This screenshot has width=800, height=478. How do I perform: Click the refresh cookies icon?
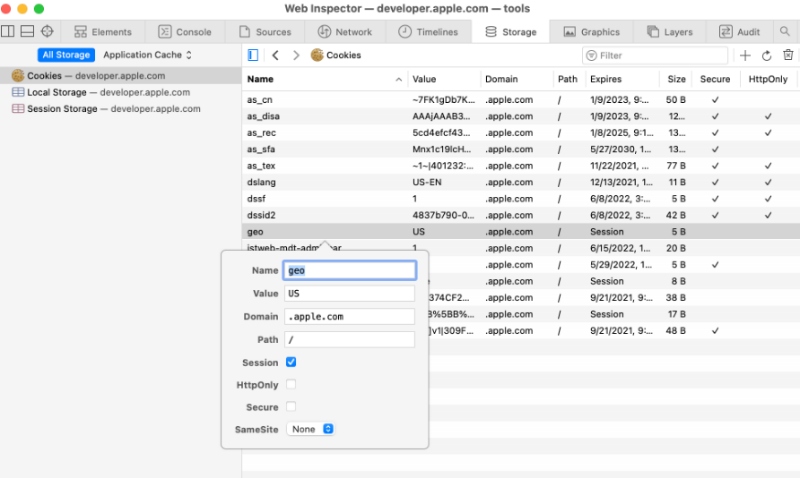click(766, 56)
